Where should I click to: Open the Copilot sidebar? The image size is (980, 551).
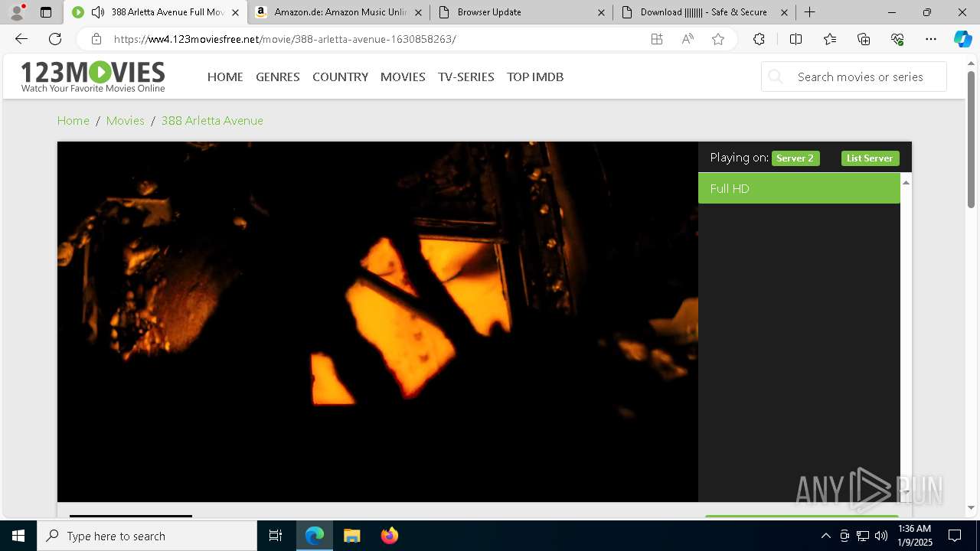click(963, 39)
